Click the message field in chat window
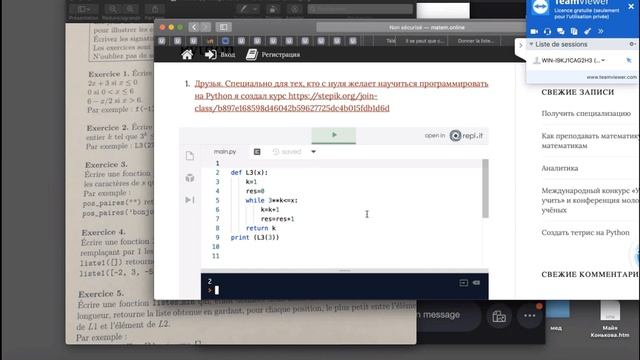This screenshot has height=360, width=640. tap(448, 315)
